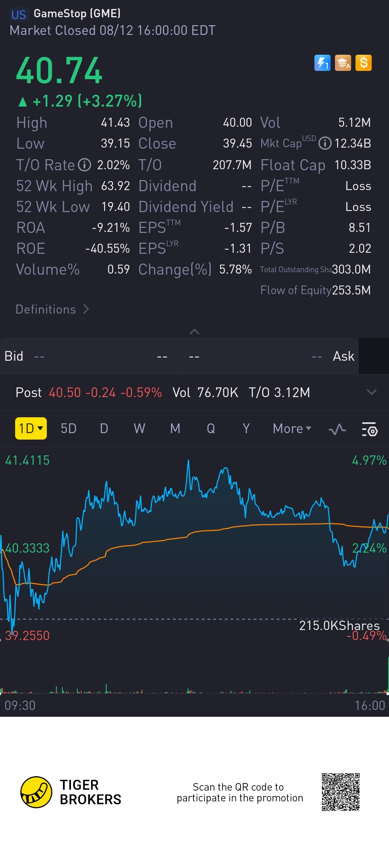Tap the GameStop (GME) title

(x=77, y=14)
